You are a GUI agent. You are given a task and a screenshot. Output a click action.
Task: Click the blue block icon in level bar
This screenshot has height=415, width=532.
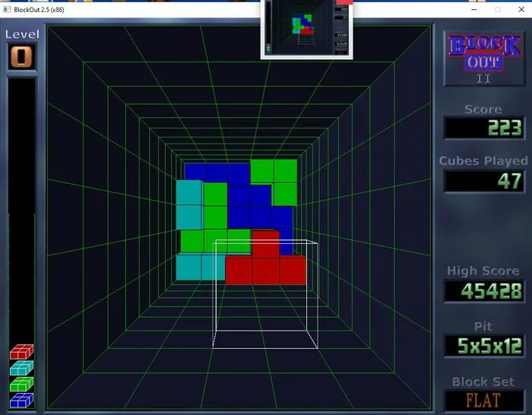pyautogui.click(x=21, y=400)
